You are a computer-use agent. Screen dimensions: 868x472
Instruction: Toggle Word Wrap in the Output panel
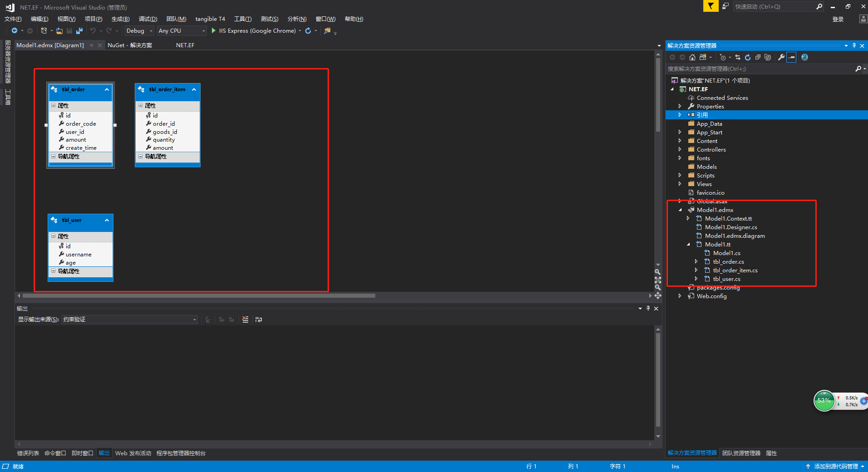click(259, 320)
